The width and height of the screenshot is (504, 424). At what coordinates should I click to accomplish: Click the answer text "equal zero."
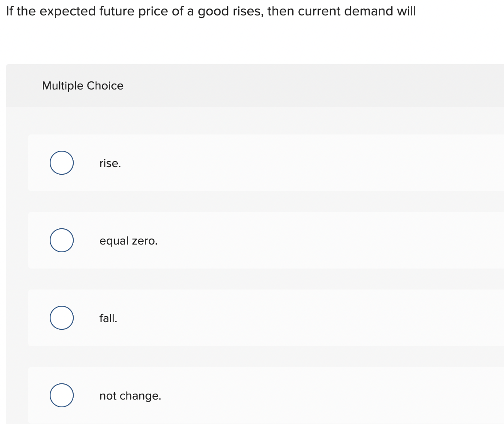click(x=128, y=241)
